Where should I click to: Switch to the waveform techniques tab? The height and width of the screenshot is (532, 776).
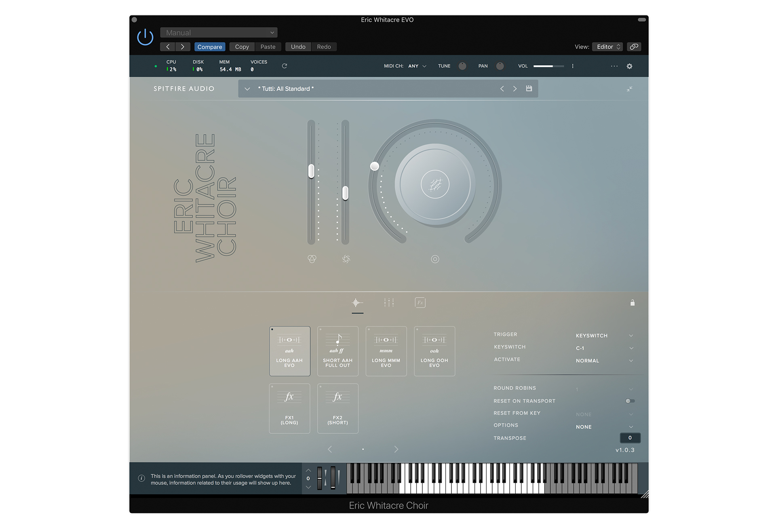(357, 303)
